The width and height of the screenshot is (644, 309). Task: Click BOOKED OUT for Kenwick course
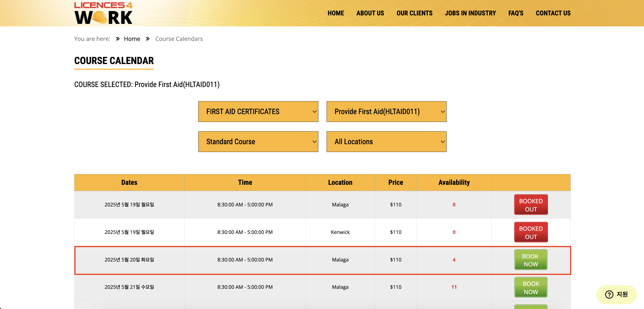click(x=530, y=232)
